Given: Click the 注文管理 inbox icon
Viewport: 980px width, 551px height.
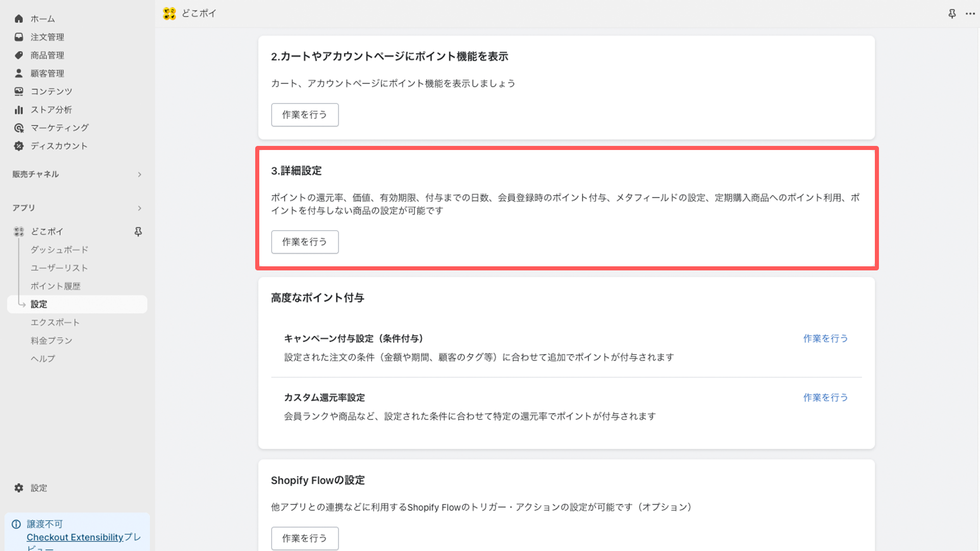Looking at the screenshot, I should tap(19, 37).
